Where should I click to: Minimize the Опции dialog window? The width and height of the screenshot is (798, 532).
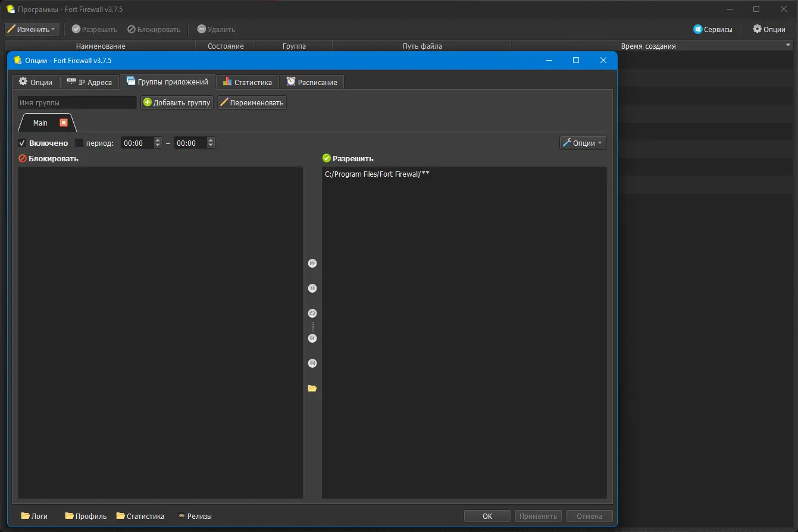(x=549, y=60)
